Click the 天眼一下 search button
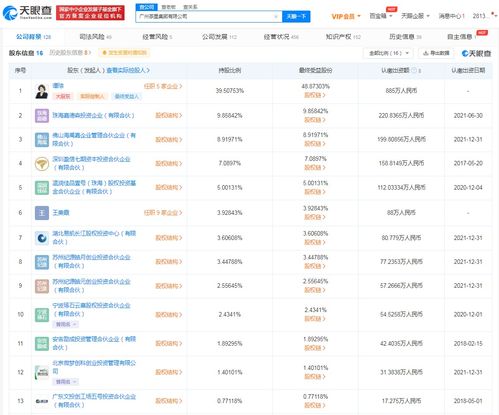The image size is (499, 415). click(x=296, y=16)
